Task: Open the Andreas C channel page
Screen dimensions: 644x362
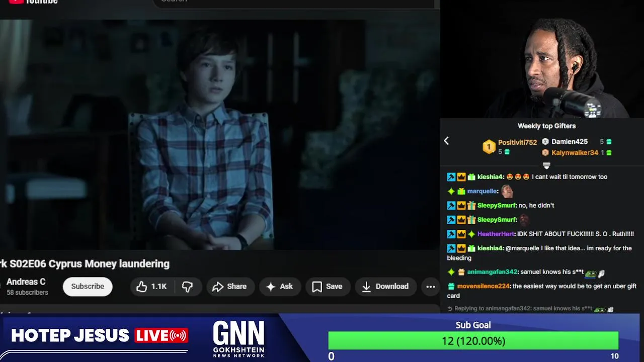Action: click(x=26, y=282)
